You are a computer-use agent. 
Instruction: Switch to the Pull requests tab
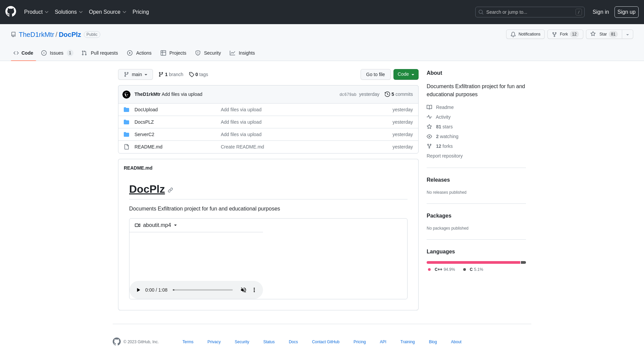(100, 53)
